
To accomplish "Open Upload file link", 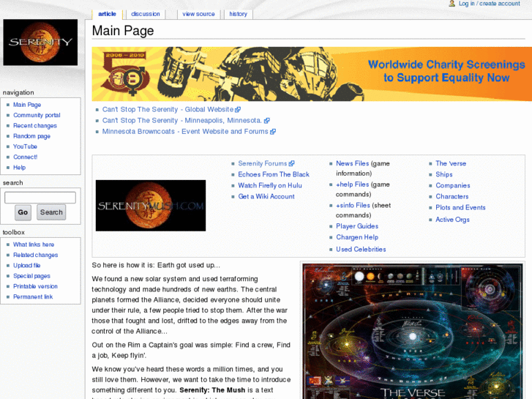I will click(27, 266).
